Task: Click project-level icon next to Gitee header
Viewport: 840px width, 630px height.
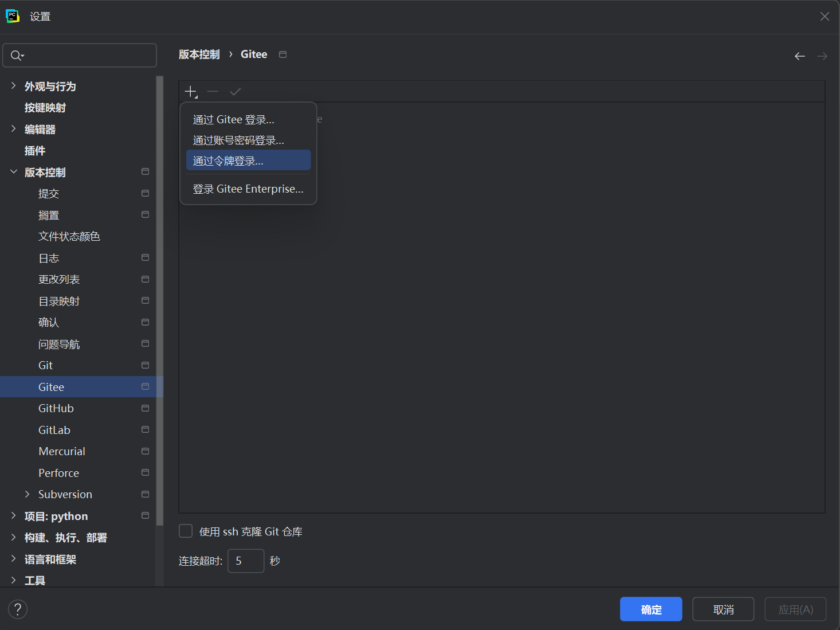Action: click(283, 54)
